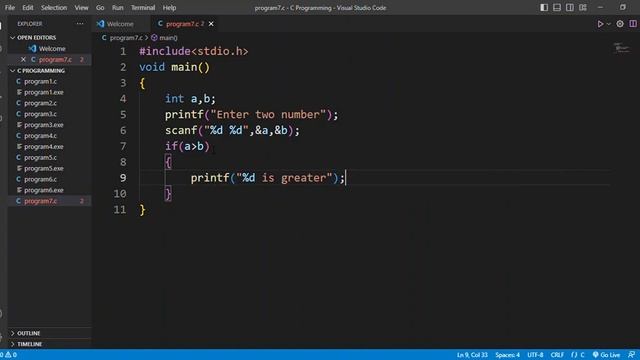Viewport: 640px width, 360px height.
Task: Open Explorer more actions ellipsis
Action: [80, 24]
